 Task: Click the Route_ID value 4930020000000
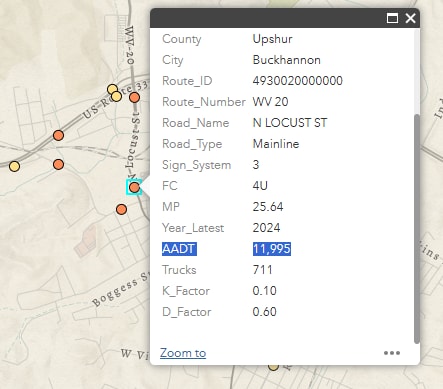[298, 81]
